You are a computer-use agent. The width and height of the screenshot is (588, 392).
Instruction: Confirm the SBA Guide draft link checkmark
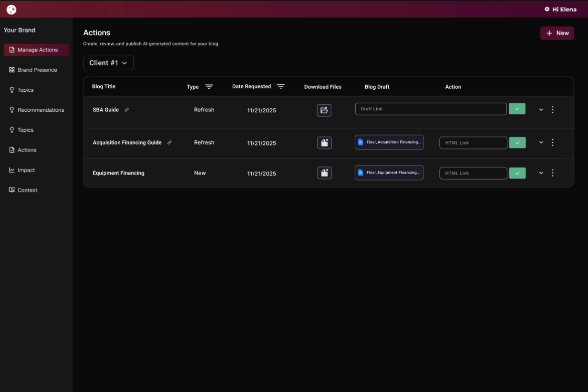(517, 109)
